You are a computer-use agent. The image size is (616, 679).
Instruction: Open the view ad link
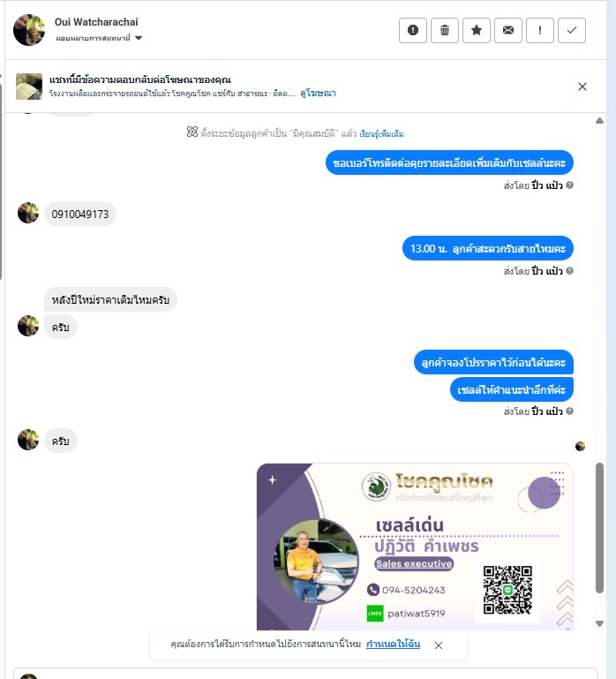click(318, 93)
